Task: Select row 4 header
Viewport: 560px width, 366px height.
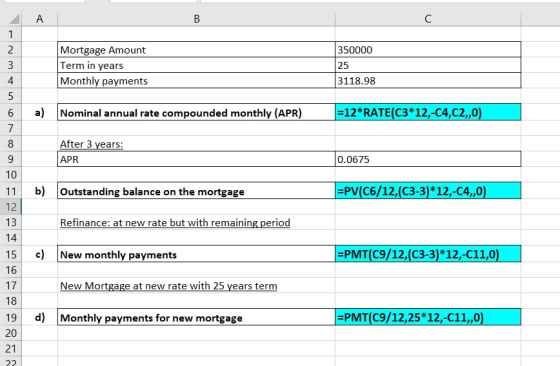Action: (x=11, y=81)
